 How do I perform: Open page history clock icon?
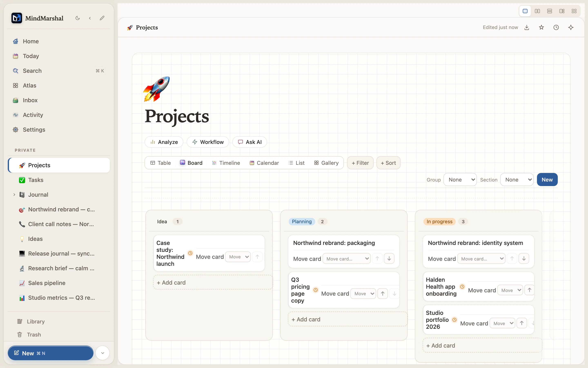tap(556, 28)
